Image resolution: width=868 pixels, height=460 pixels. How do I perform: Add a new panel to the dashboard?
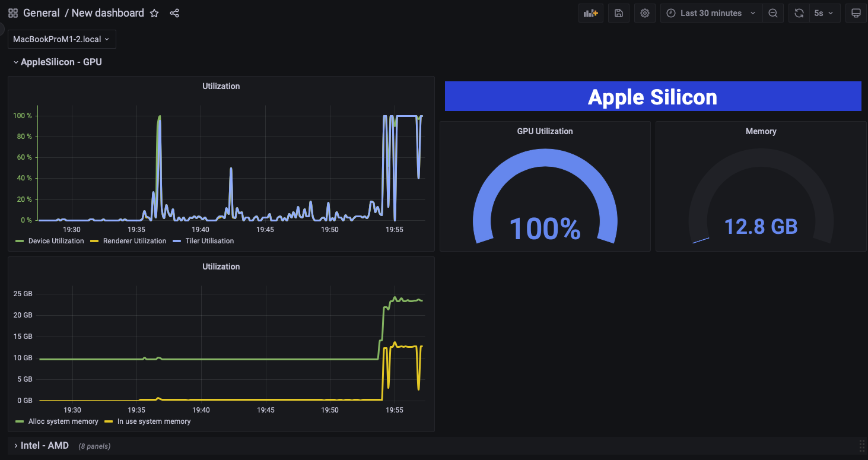pos(591,13)
